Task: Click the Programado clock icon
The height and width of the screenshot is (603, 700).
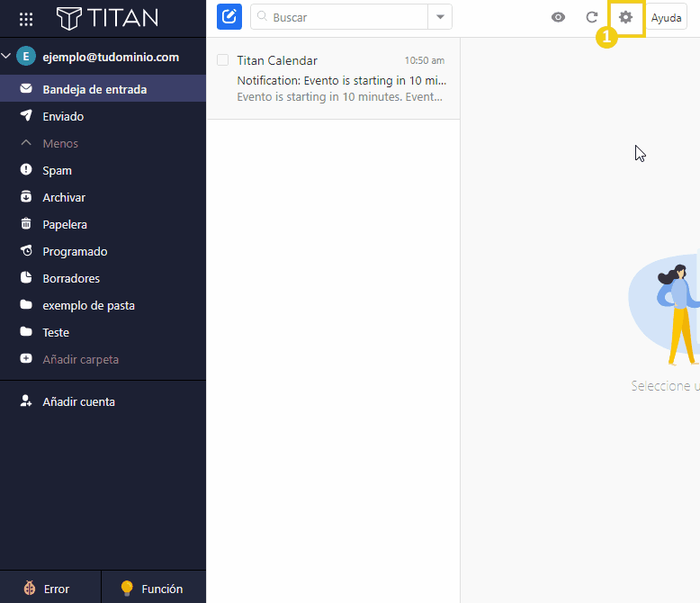Action: tap(26, 250)
